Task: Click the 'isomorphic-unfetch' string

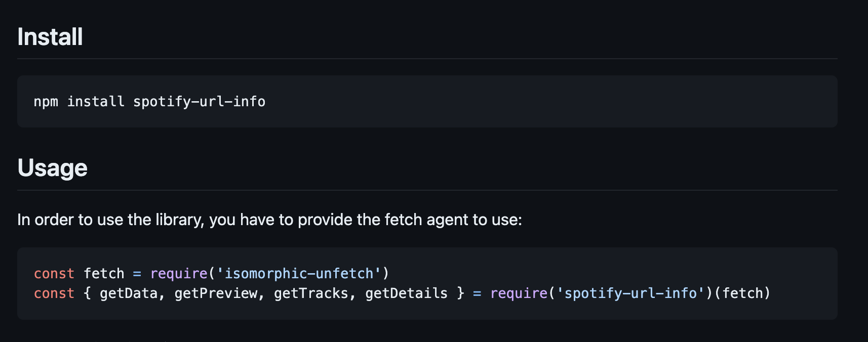Action: point(299,274)
